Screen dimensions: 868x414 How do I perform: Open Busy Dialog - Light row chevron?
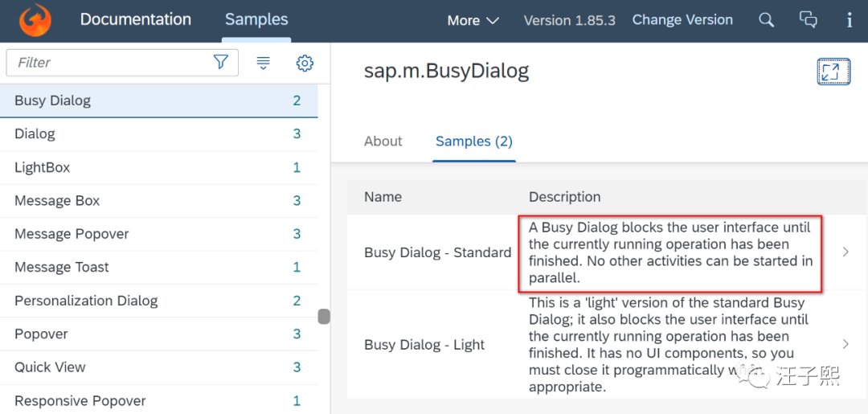pos(845,344)
